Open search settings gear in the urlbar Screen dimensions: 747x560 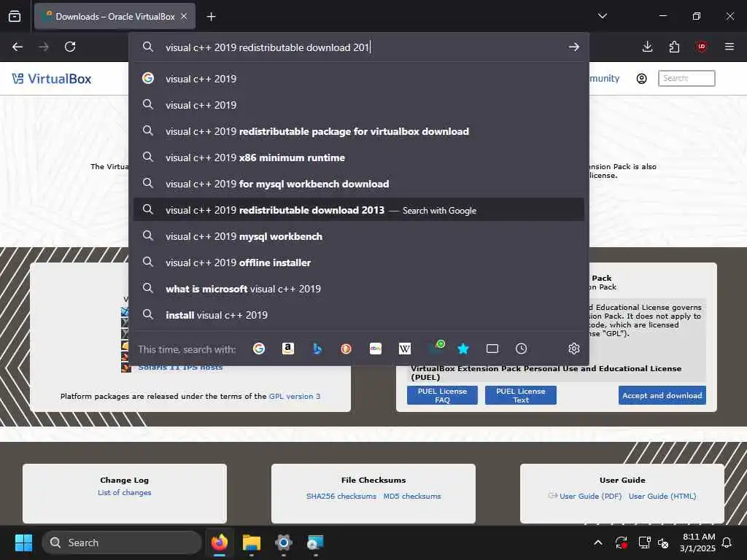coord(573,349)
